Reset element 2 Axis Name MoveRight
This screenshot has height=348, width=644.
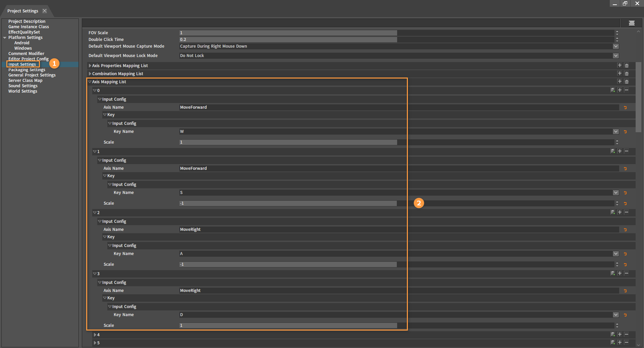pos(625,230)
